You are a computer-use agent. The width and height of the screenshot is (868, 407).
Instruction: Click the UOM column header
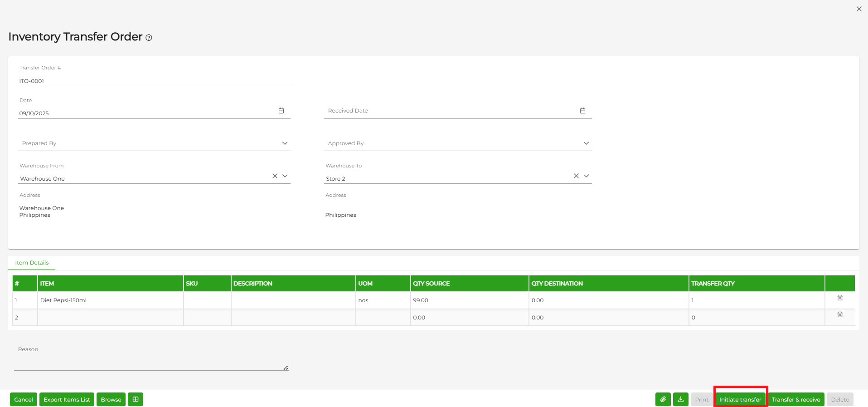383,284
